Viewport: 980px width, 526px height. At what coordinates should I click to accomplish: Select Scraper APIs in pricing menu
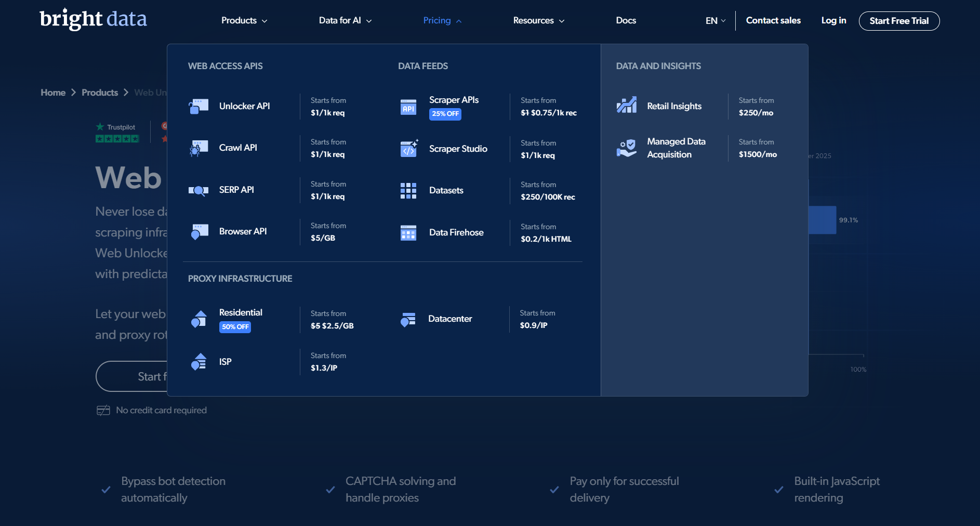(x=454, y=100)
